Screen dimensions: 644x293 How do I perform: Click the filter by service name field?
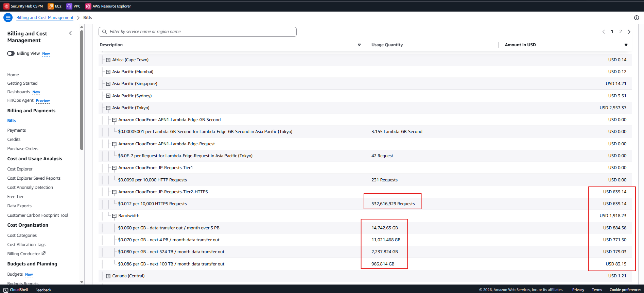click(197, 32)
